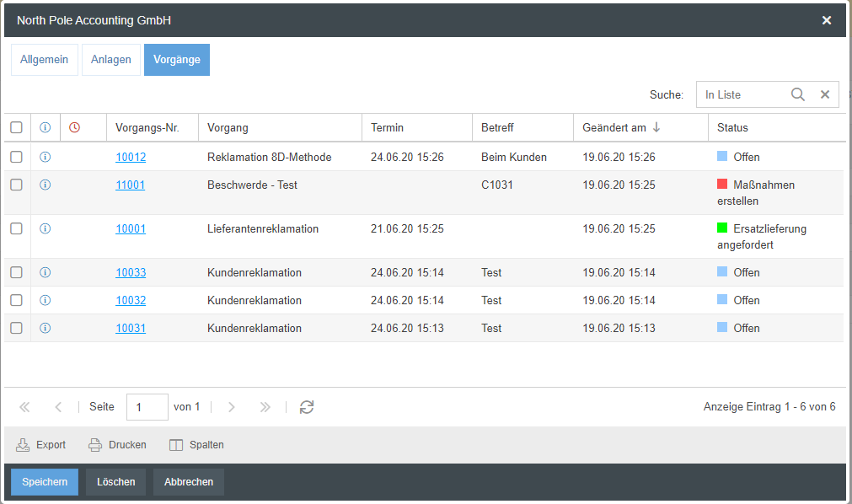Go to next page
The height and width of the screenshot is (504, 852).
[232, 407]
